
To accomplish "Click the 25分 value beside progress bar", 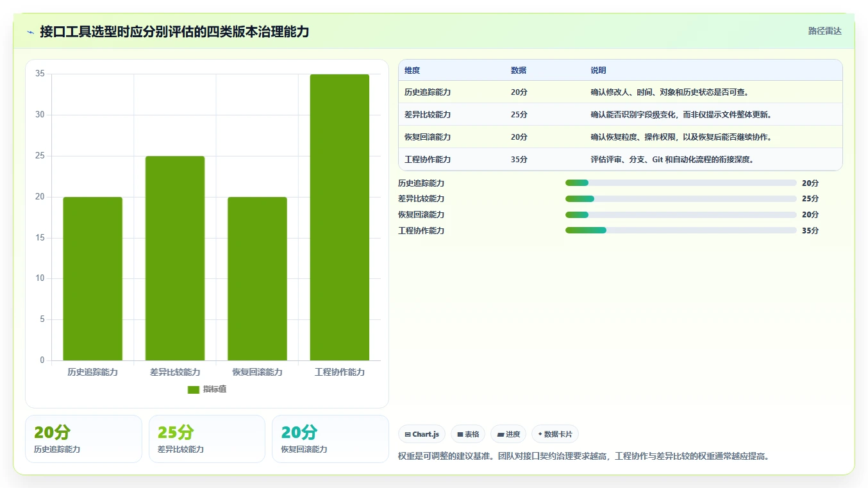I will [x=810, y=199].
